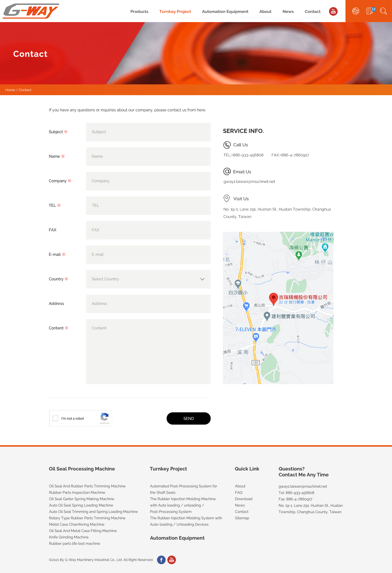Open Post-Processing System footer link
The image size is (392, 573).
171,512
